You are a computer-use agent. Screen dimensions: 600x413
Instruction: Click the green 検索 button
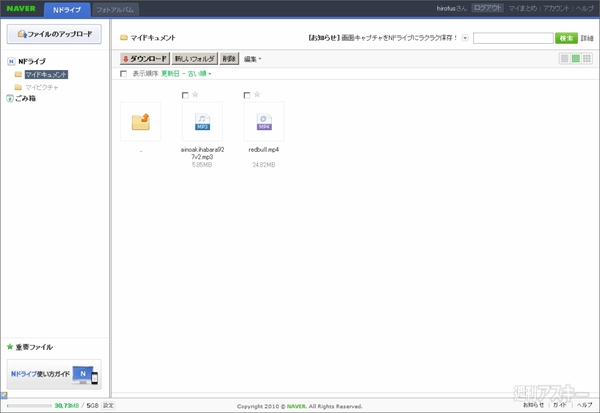[x=566, y=38]
